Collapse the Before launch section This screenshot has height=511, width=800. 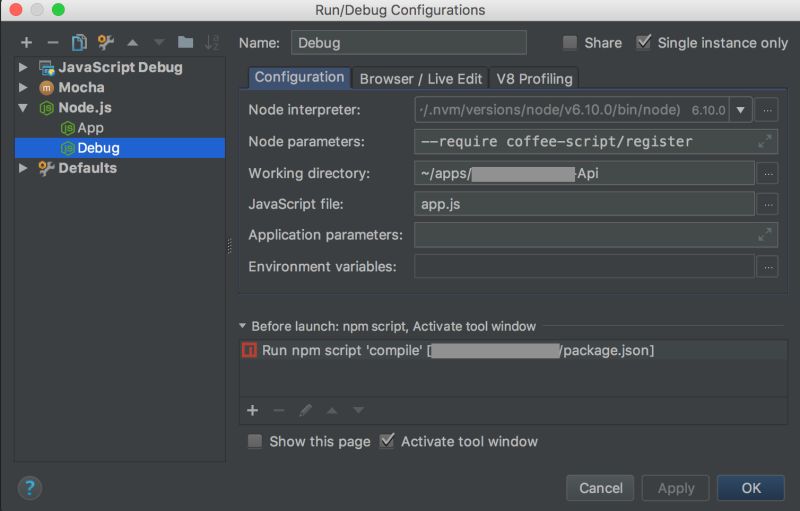242,326
